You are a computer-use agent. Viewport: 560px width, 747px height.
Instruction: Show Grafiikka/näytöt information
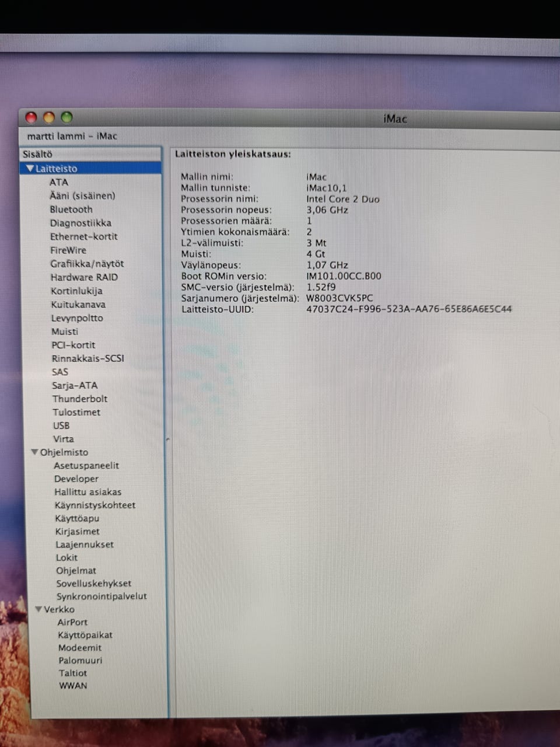tap(87, 264)
